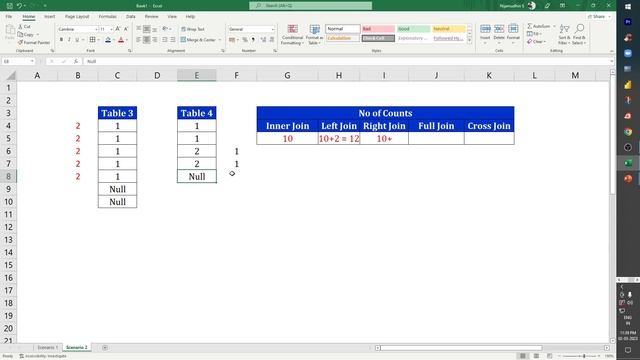Click Increase Decimal icon
This screenshot has width=640, height=360.
[263, 40]
